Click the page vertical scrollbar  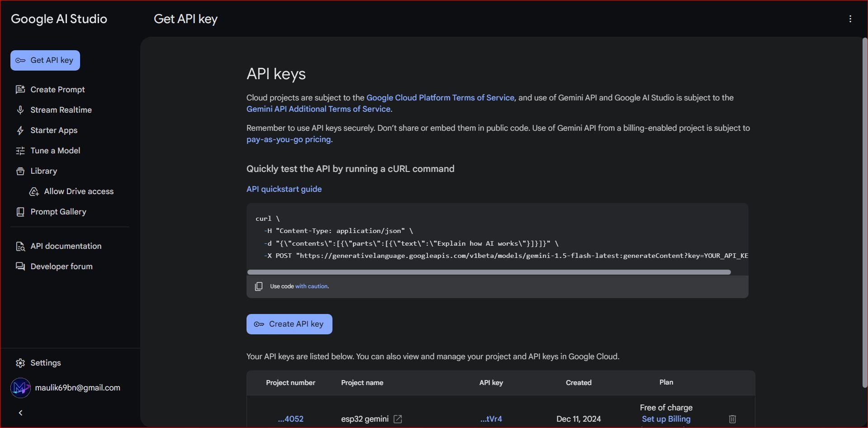[865, 213]
